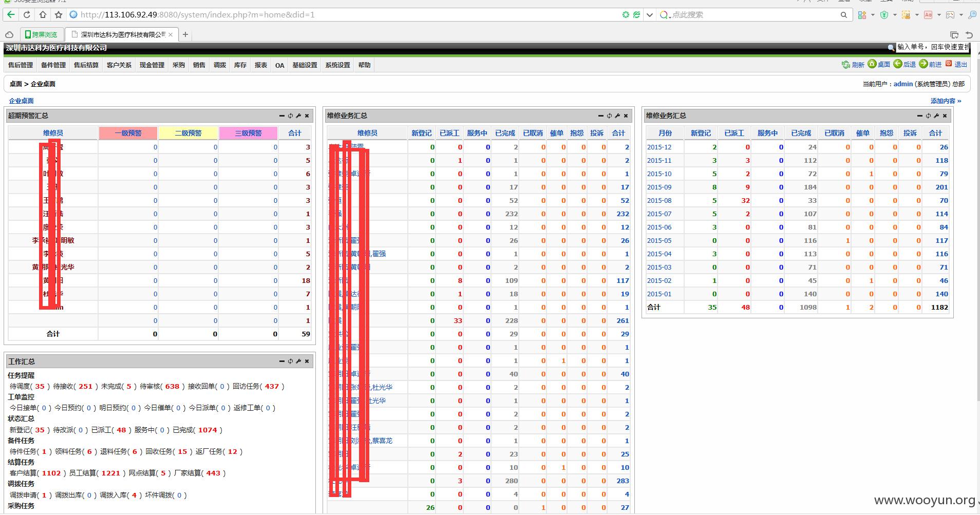The height and width of the screenshot is (515, 980).
Task: Switch to the 跨屏浏览 tab
Action: (x=42, y=34)
